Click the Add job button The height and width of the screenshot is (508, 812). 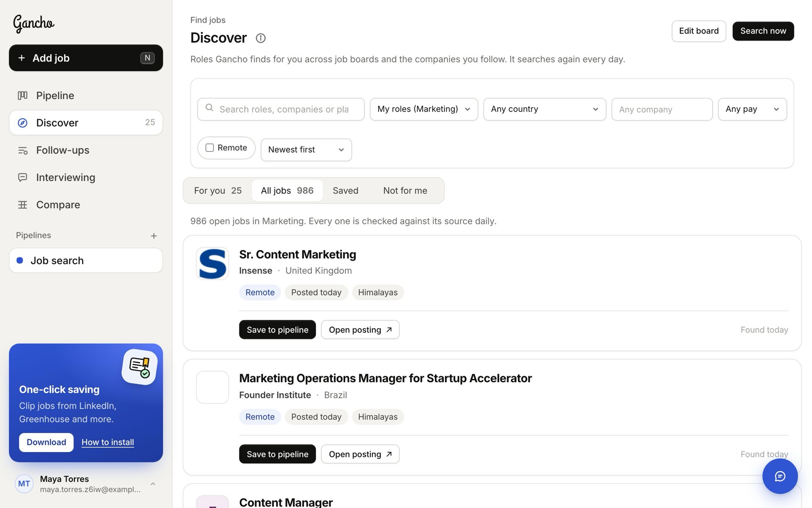coord(86,58)
